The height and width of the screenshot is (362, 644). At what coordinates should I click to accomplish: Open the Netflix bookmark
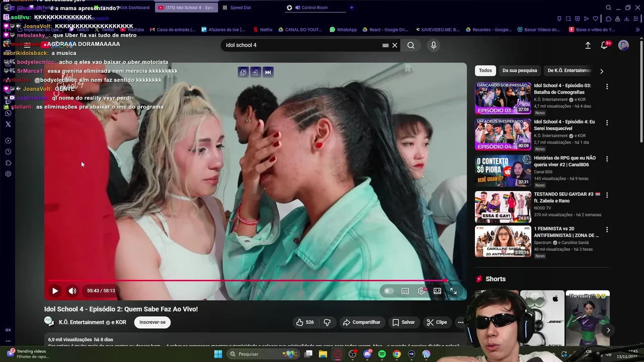(263, 30)
